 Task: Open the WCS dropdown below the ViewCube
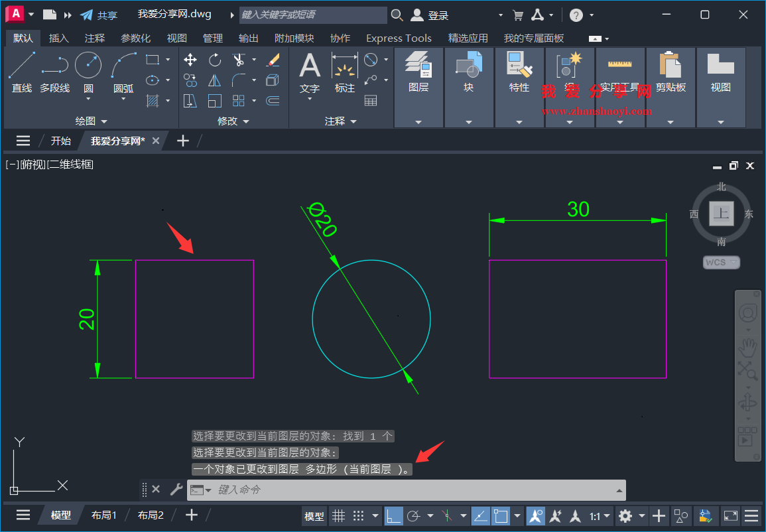[x=721, y=262]
